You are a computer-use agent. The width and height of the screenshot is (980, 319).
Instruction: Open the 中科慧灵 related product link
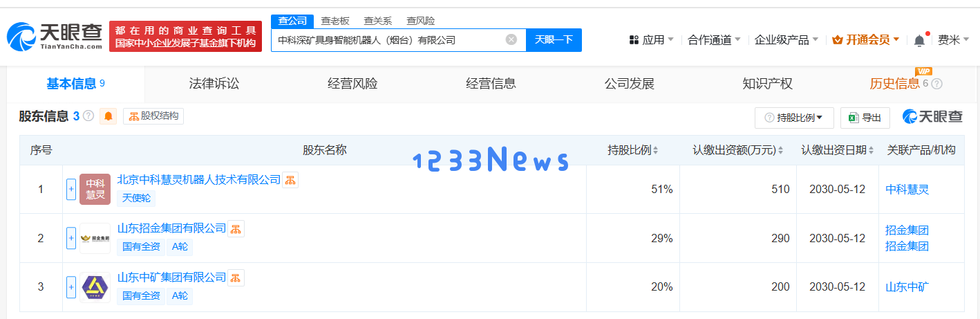point(907,189)
